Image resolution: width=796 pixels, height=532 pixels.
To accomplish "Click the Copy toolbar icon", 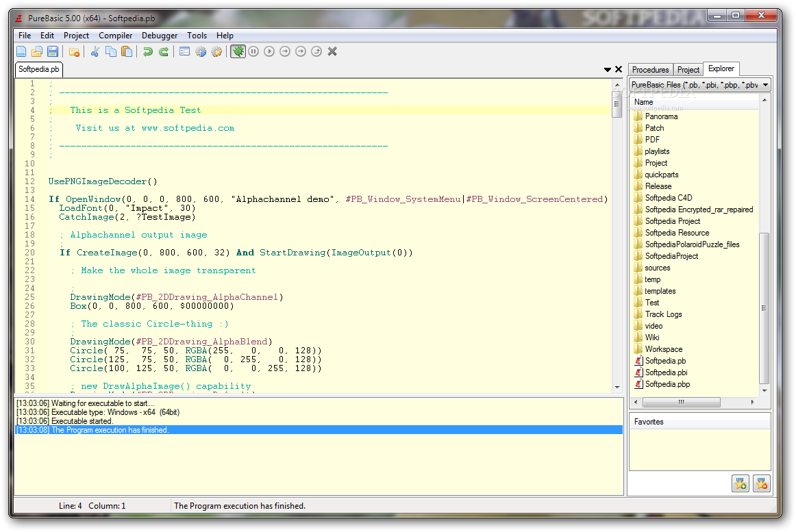I will (x=111, y=51).
